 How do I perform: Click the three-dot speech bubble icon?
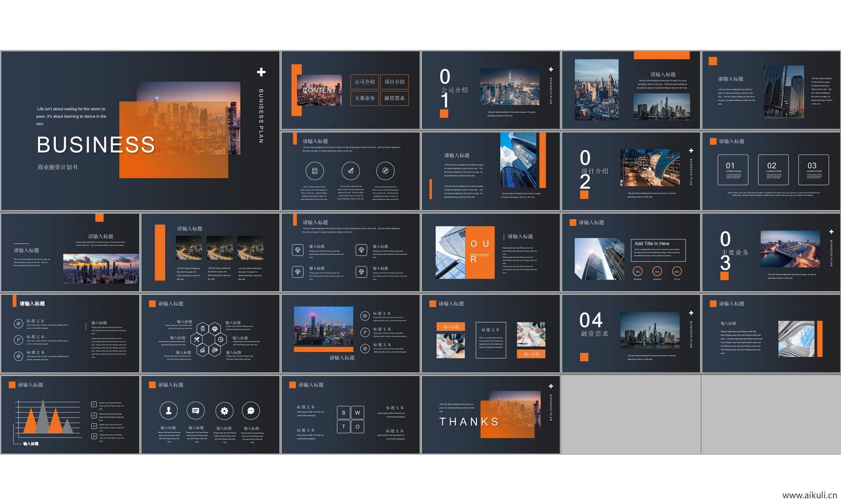tap(251, 411)
